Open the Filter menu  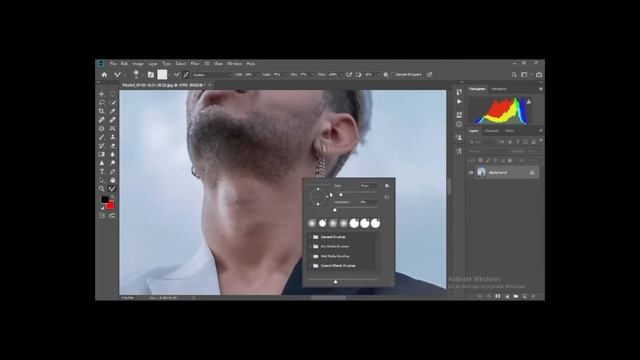coord(195,64)
